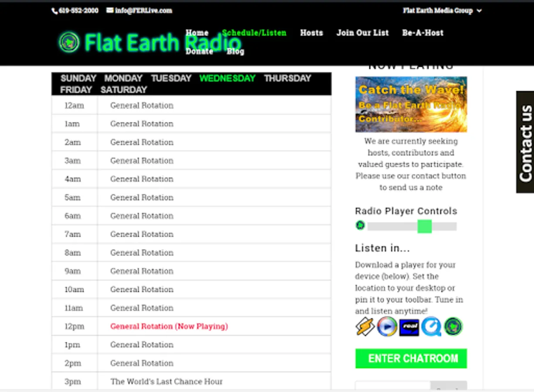Click the 11am General Rotation row
Image resolution: width=534 pixels, height=392 pixels.
191,308
